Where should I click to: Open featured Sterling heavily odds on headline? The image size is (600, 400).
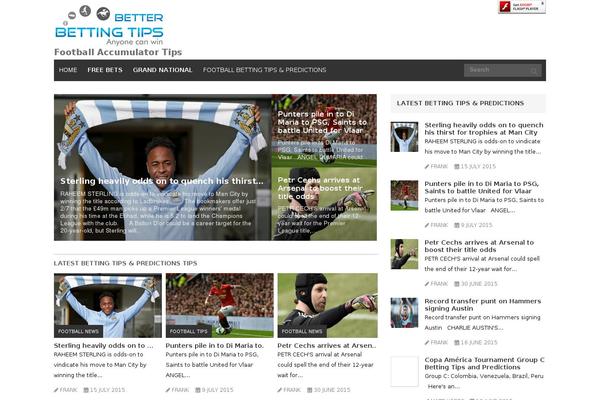click(161, 181)
